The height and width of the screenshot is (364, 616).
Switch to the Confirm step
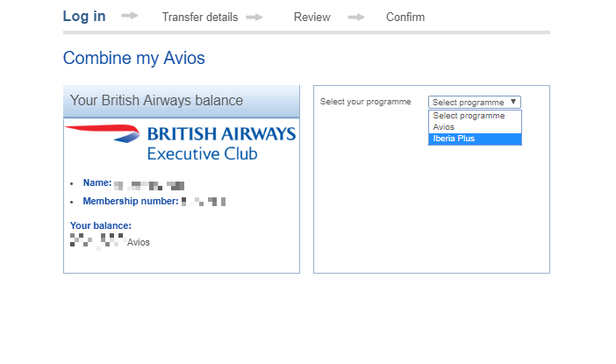(405, 17)
